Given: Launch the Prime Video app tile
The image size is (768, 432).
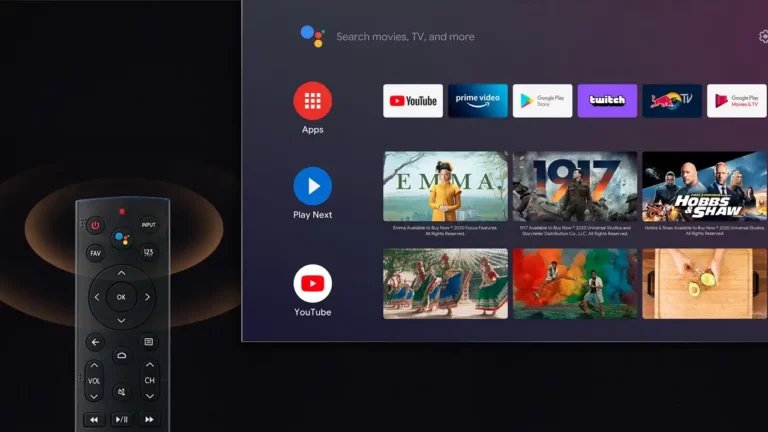Looking at the screenshot, I should (478, 101).
